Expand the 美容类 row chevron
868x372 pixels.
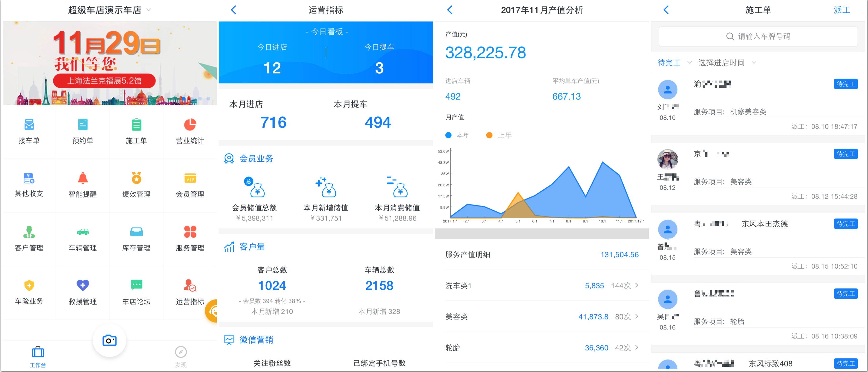(636, 317)
